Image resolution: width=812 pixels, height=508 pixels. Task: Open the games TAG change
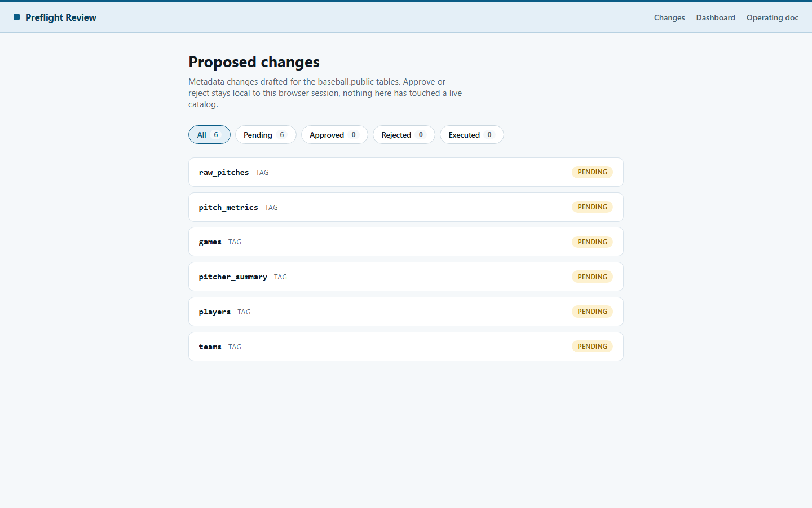pyautogui.click(x=406, y=242)
